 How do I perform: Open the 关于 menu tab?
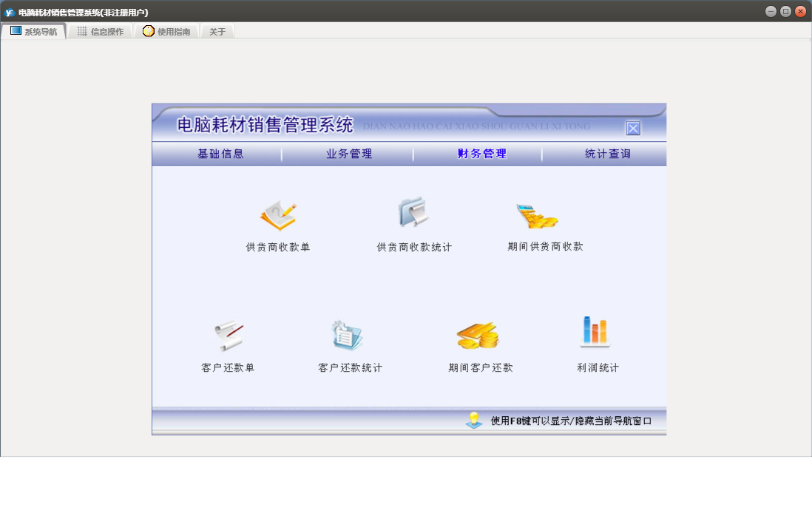coord(217,32)
